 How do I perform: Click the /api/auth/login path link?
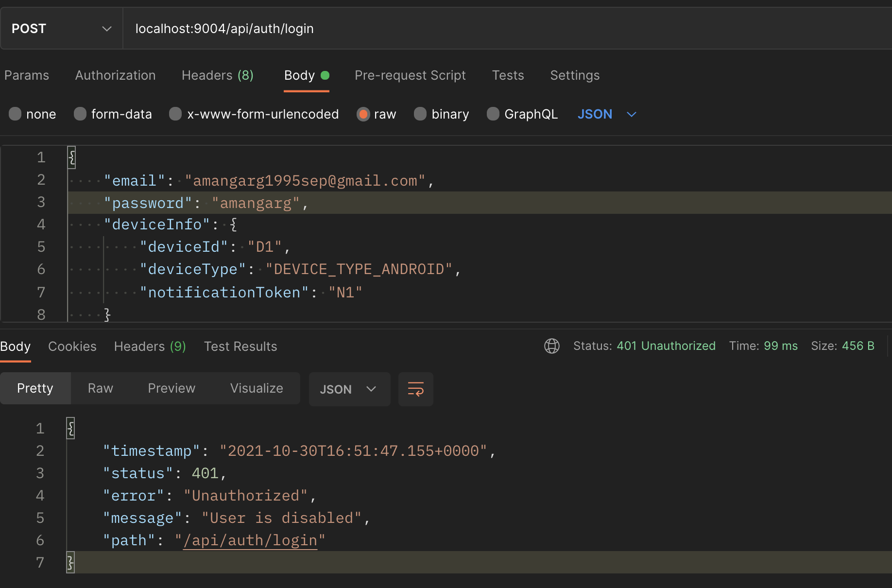(250, 540)
